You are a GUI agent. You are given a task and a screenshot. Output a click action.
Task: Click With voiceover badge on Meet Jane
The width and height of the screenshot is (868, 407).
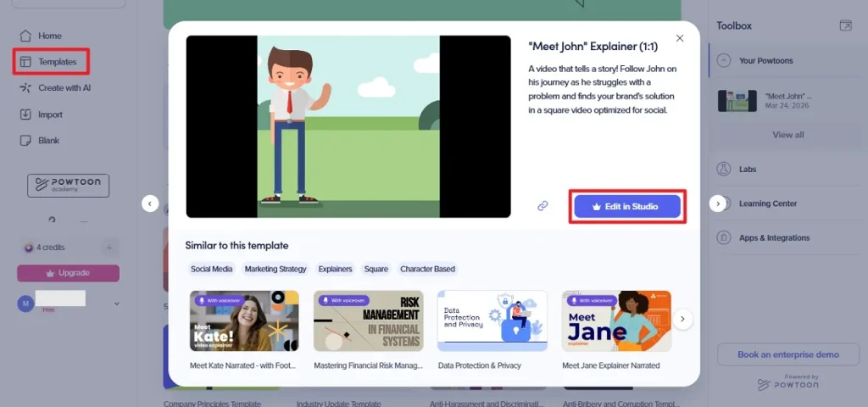pyautogui.click(x=591, y=301)
